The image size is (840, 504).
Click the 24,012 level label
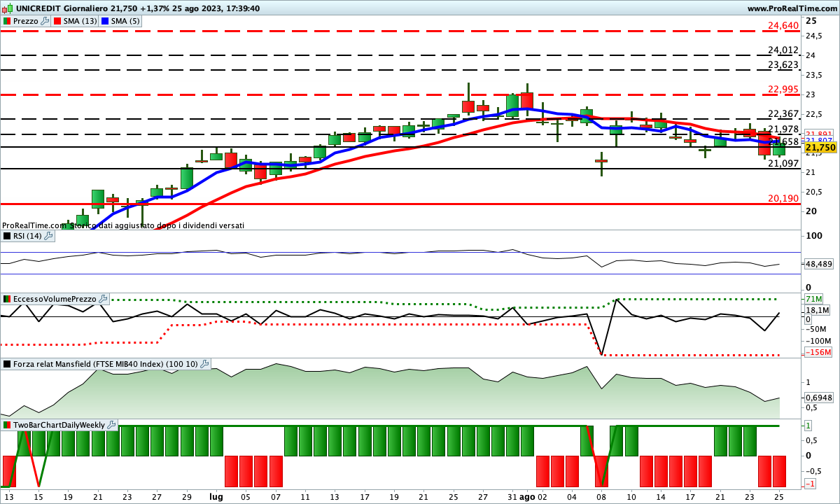[783, 50]
